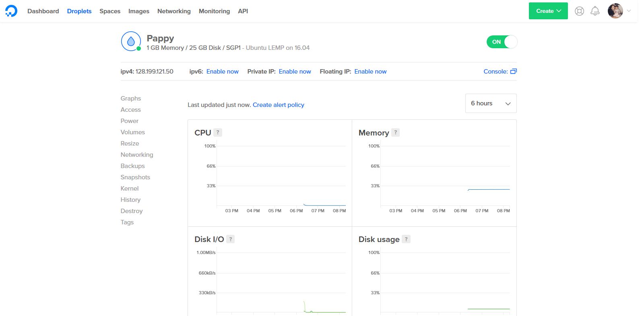Click the Memory help question mark
The height and width of the screenshot is (316, 644).
[x=396, y=132]
